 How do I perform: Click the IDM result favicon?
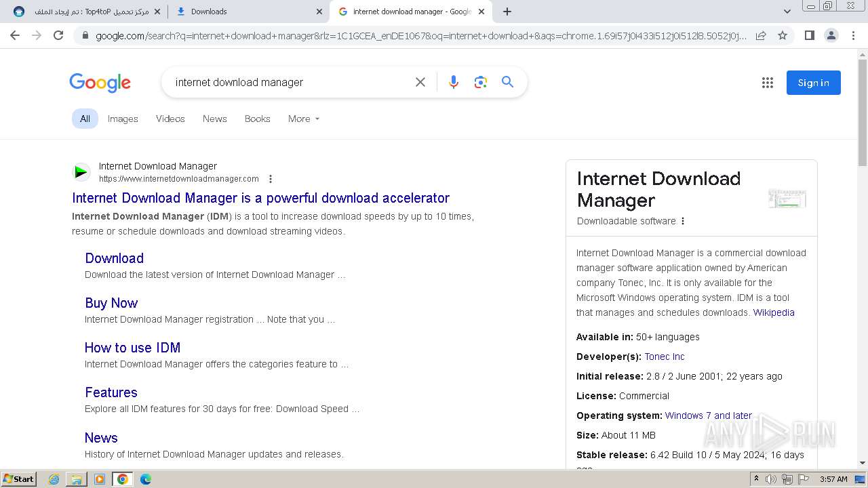click(81, 172)
